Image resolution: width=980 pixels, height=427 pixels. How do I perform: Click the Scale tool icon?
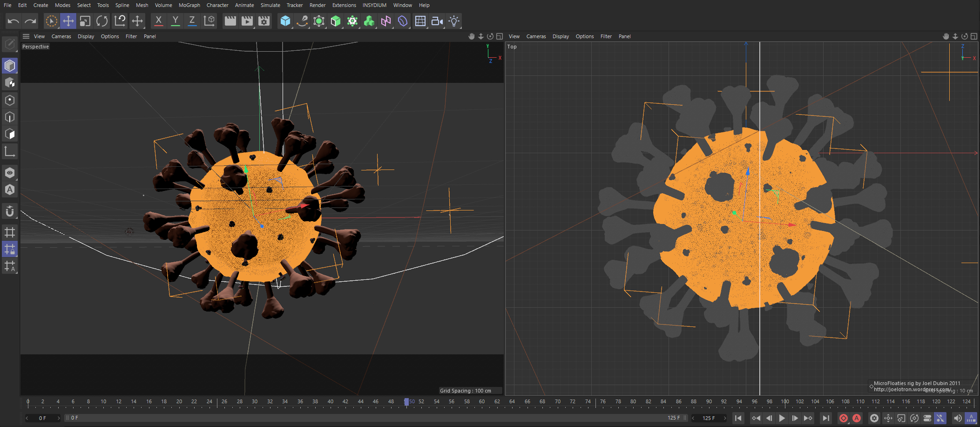(x=85, y=21)
